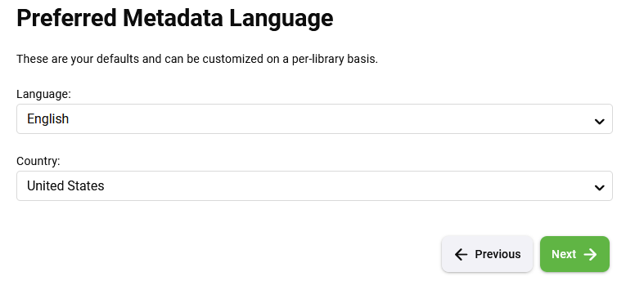Image resolution: width=644 pixels, height=299 pixels.
Task: Click the word "Previous" on the grey button
Action: tap(498, 254)
